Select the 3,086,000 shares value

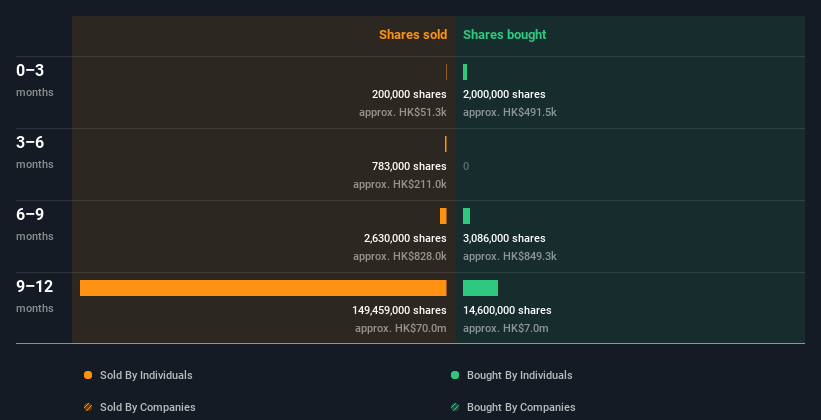504,238
